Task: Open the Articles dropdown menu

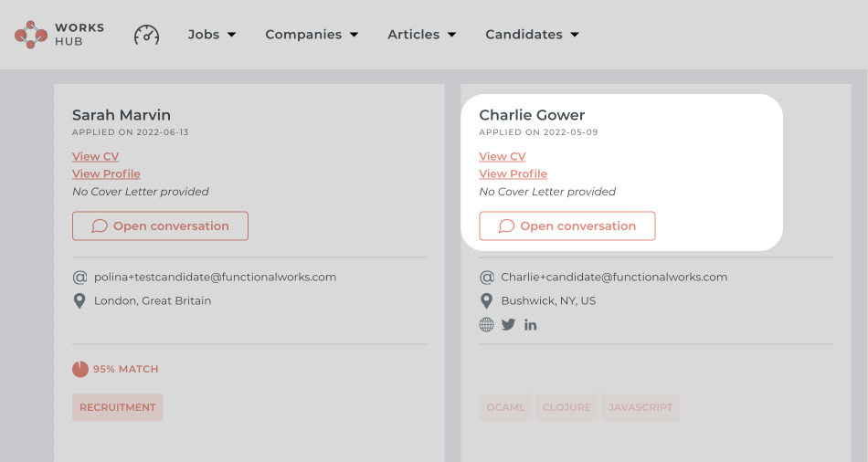Action: point(421,35)
